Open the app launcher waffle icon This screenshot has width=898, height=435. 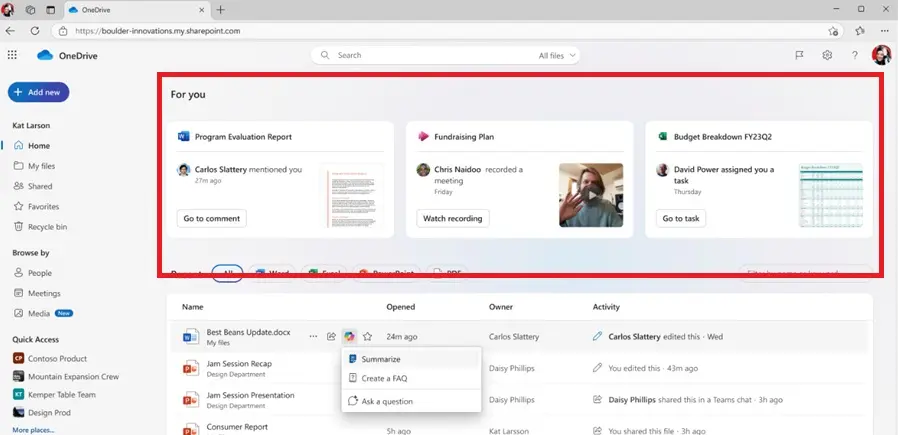tap(12, 55)
